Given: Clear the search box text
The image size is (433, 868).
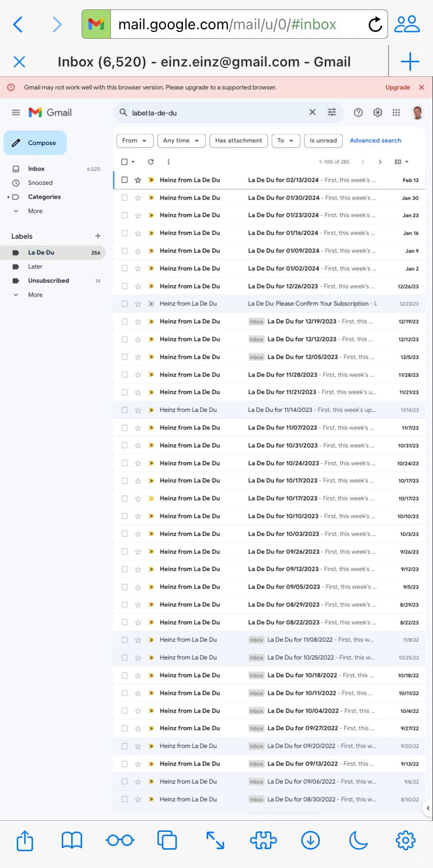Looking at the screenshot, I should pos(312,112).
